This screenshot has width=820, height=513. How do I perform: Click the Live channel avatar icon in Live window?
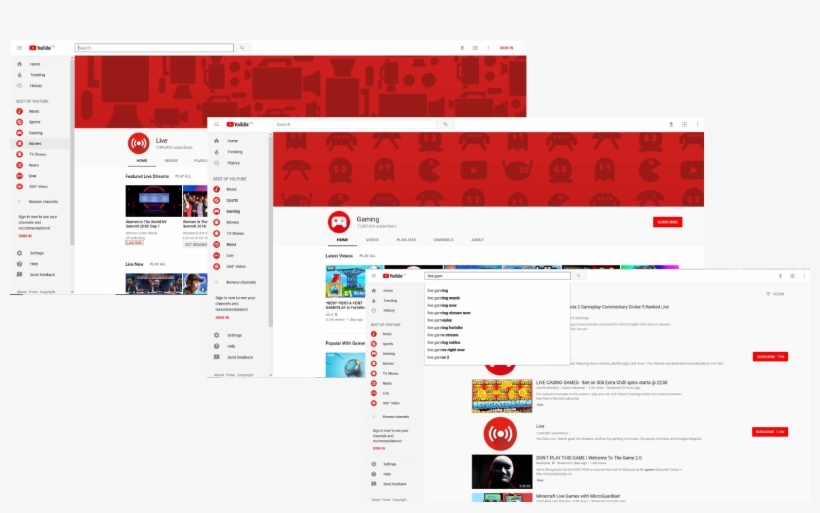(x=139, y=143)
